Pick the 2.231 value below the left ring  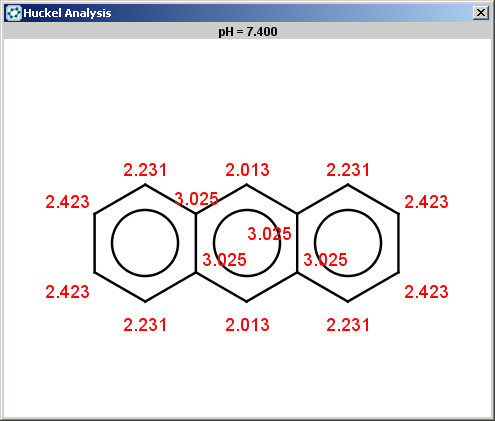pyautogui.click(x=145, y=325)
